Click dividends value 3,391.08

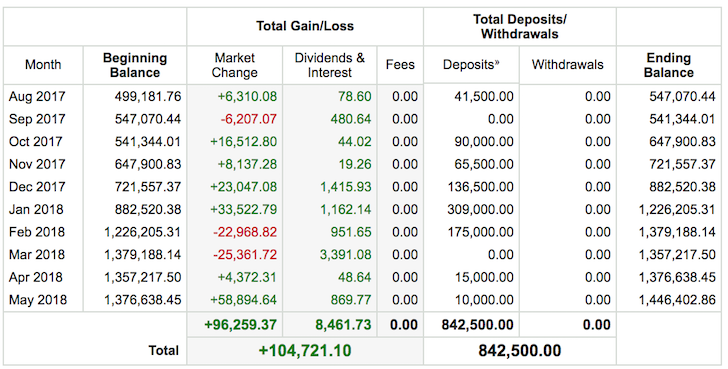coord(346,255)
